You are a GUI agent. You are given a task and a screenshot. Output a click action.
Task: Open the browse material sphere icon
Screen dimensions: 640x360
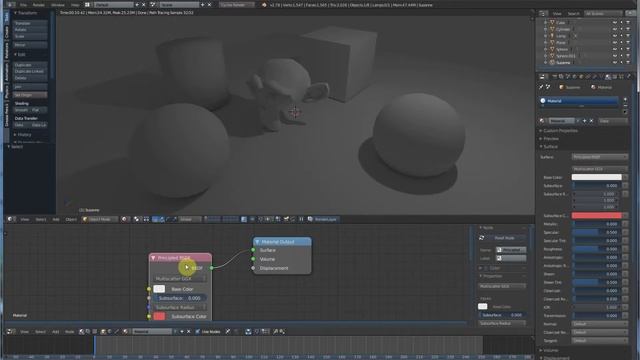point(542,121)
